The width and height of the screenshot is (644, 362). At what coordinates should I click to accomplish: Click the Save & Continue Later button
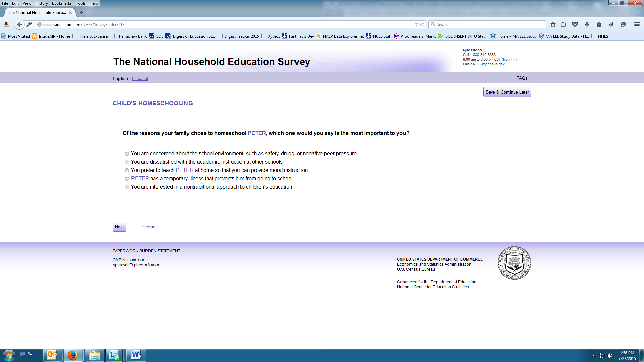[x=507, y=92]
